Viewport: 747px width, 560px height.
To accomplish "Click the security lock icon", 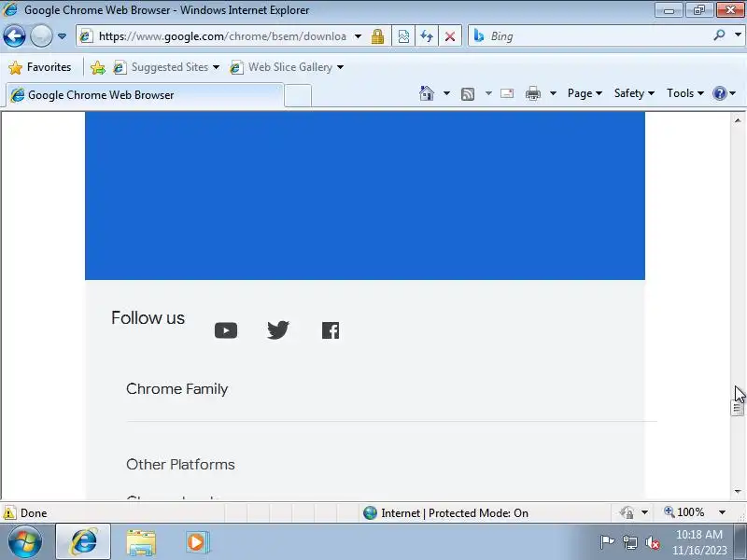I will [x=378, y=36].
